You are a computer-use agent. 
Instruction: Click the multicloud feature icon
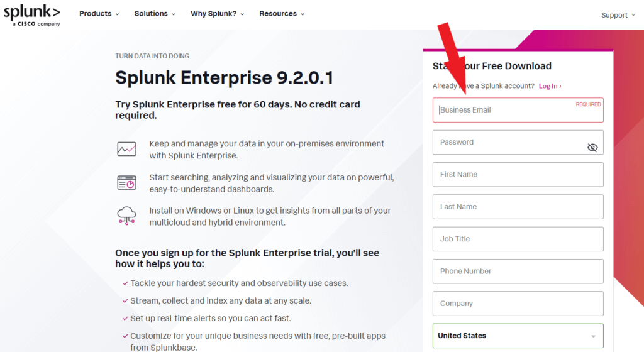tap(126, 216)
